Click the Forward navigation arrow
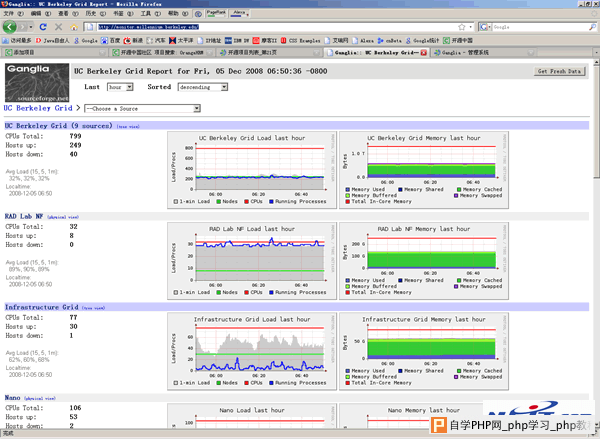Viewport: 600px width, 439px height. pyautogui.click(x=22, y=27)
